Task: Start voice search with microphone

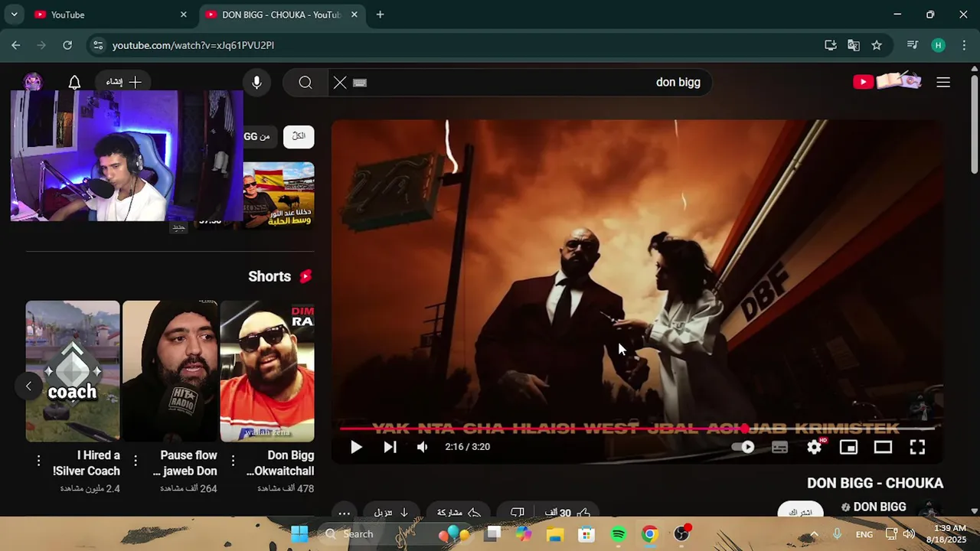Action: [256, 82]
